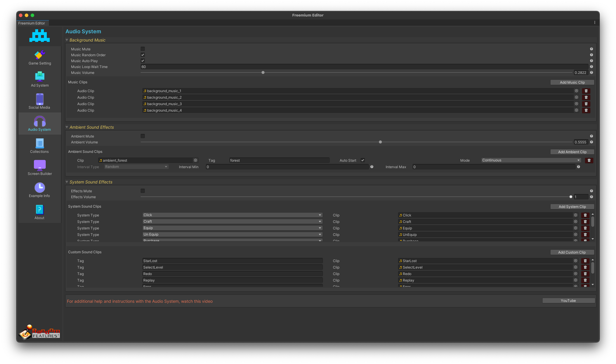The width and height of the screenshot is (616, 364).
Task: Click help icon next to Music Volume
Action: pos(591,73)
